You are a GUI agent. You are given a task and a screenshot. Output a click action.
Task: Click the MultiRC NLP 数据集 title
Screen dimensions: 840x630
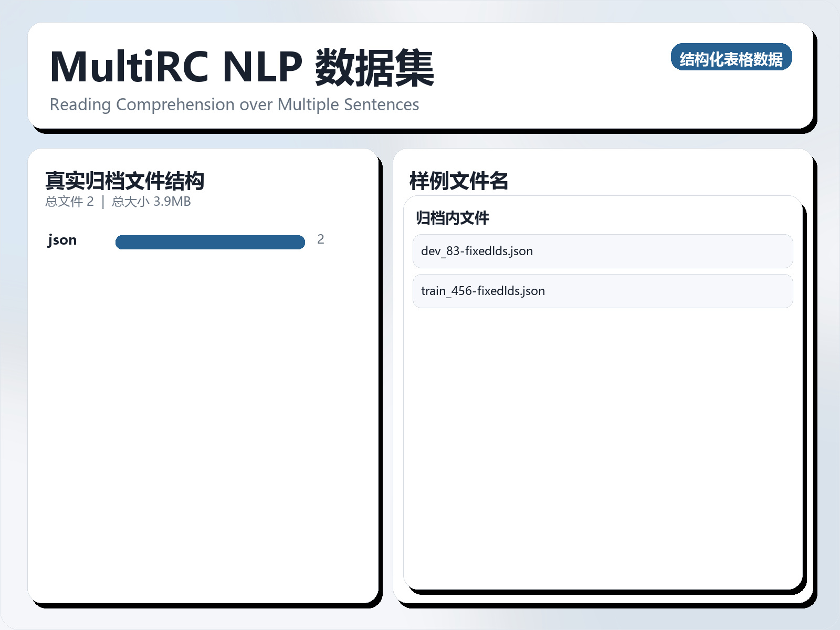[x=241, y=67]
